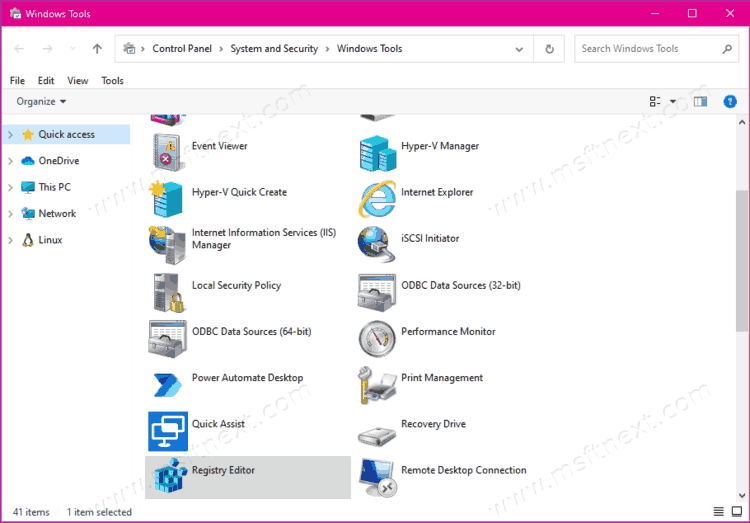Open the File menu
This screenshot has height=523, width=750.
(x=17, y=81)
